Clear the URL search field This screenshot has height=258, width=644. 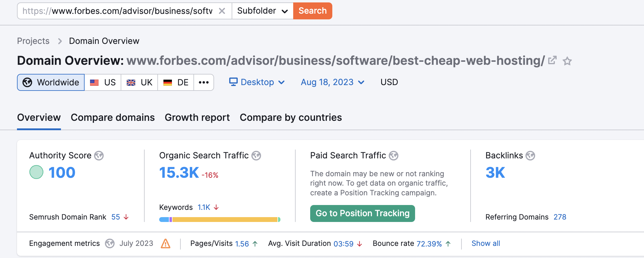222,11
